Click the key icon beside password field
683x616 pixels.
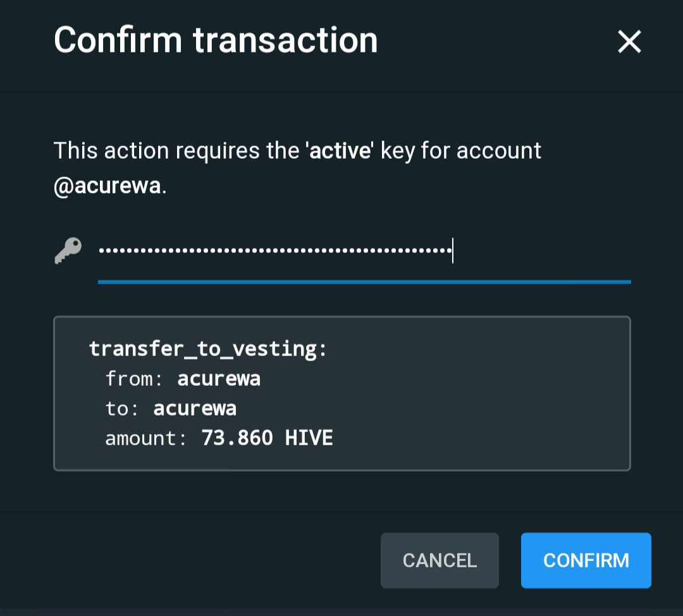click(68, 251)
